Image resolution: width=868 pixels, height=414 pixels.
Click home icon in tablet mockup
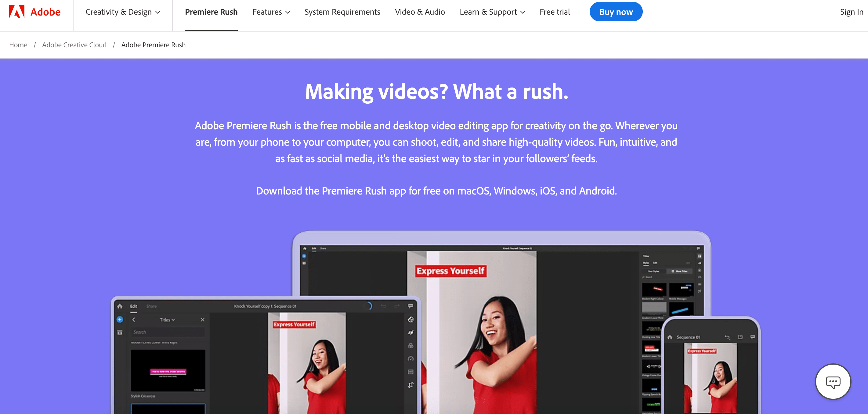[120, 306]
